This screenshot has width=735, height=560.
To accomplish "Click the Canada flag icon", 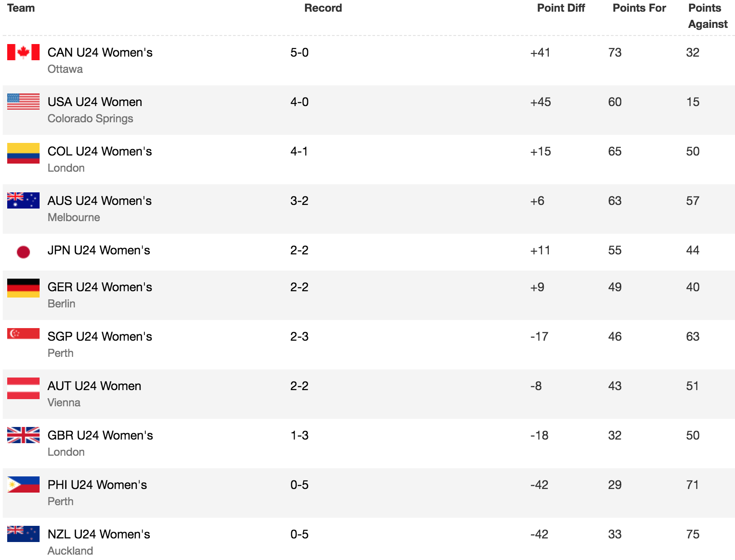I will [23, 52].
